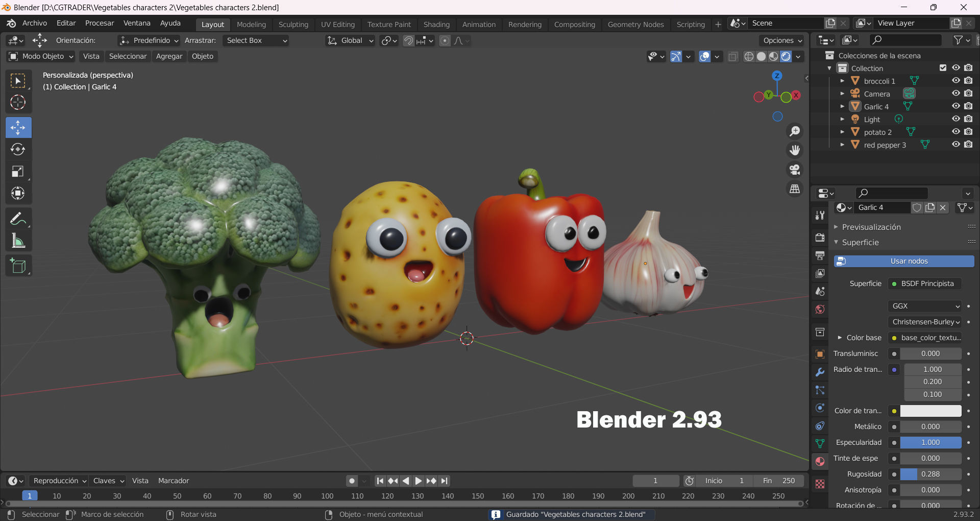Toggle visibility of potato 2
The width and height of the screenshot is (980, 521).
point(956,132)
